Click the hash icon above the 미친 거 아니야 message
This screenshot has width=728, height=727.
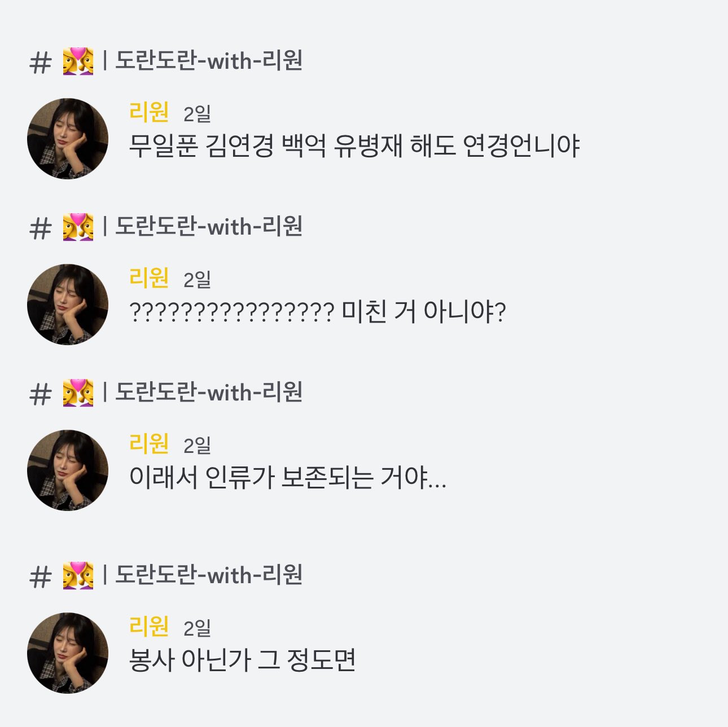point(40,228)
